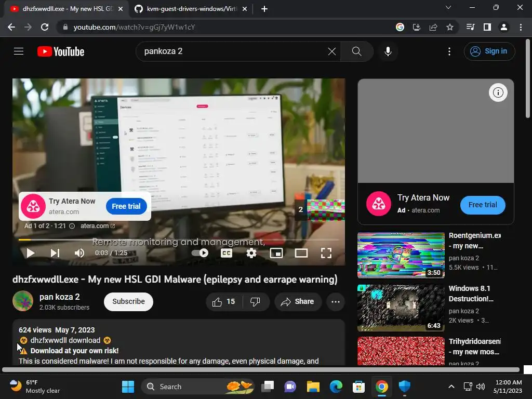Go to YouTube home via logo
This screenshot has height=399, width=532.
(x=61, y=51)
